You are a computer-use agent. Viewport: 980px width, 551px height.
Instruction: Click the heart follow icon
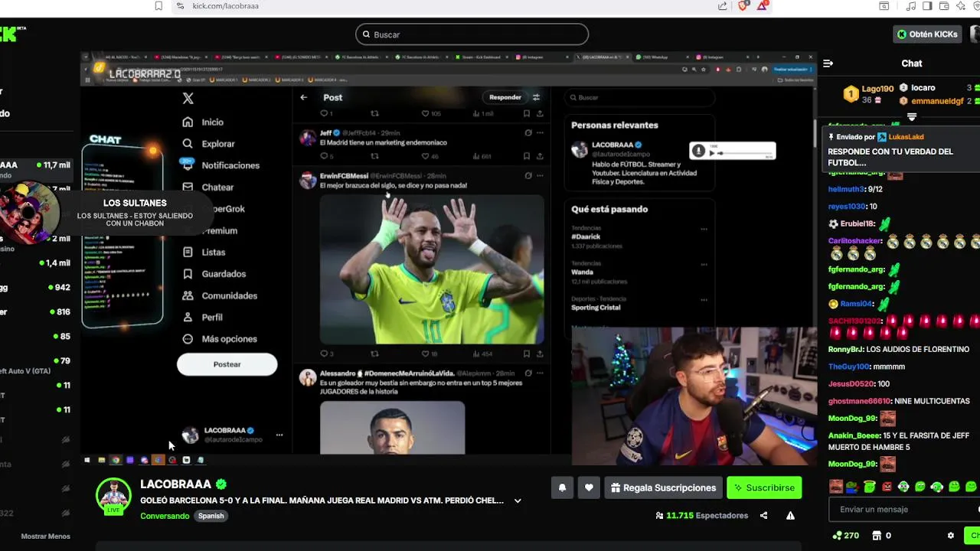point(589,487)
